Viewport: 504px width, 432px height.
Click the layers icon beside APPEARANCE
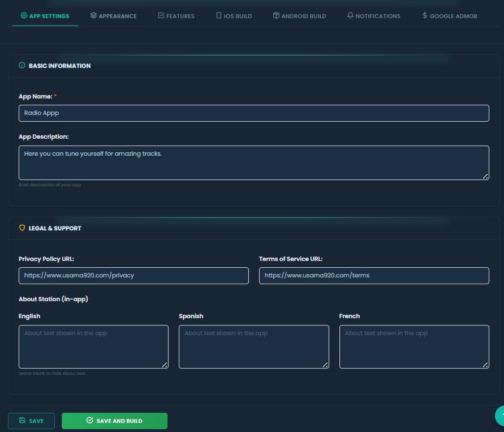click(93, 16)
